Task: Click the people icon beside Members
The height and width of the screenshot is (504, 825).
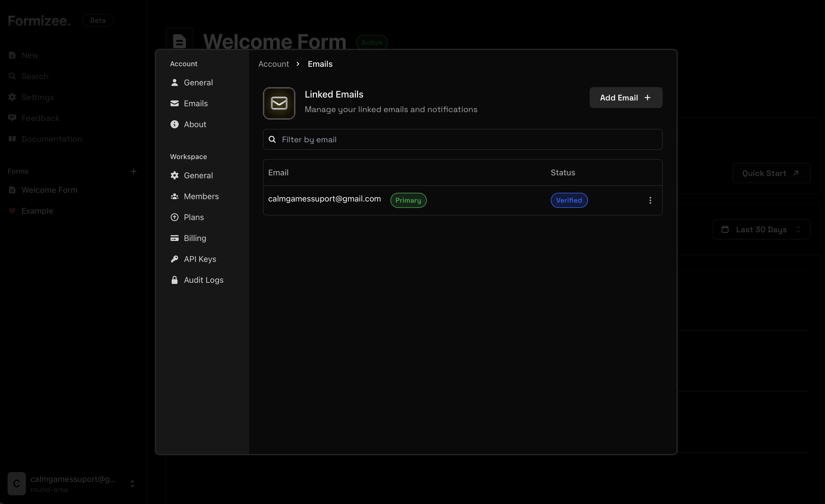Action: (x=175, y=197)
